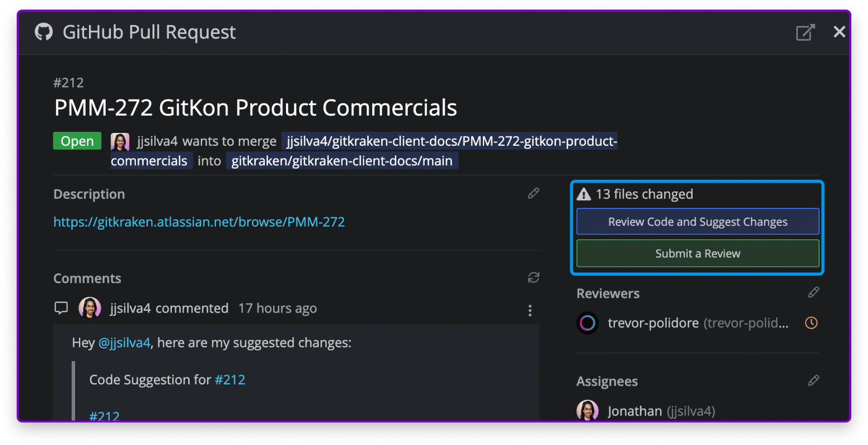Edit the Reviewers list
Image resolution: width=868 pixels, height=445 pixels.
(813, 293)
